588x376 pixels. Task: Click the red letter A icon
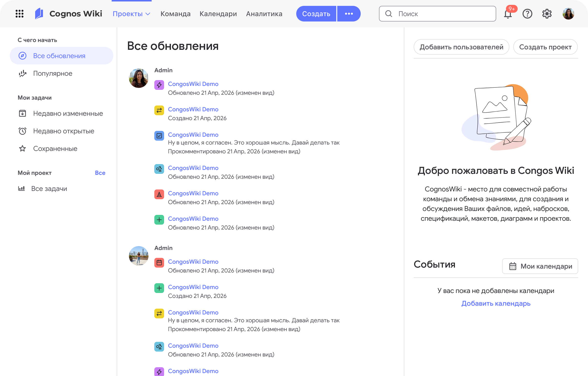(159, 194)
